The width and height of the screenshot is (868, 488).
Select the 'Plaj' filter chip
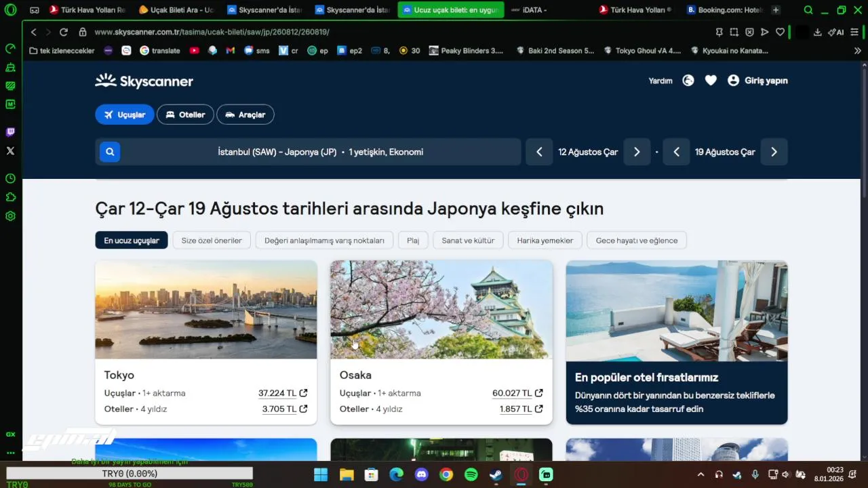tap(413, 241)
